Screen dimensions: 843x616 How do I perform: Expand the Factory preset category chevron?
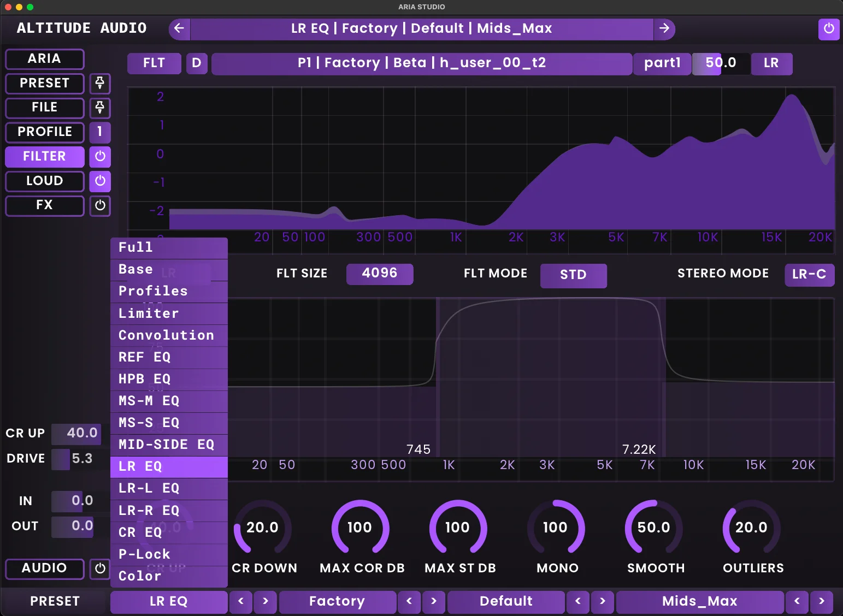tap(433, 601)
